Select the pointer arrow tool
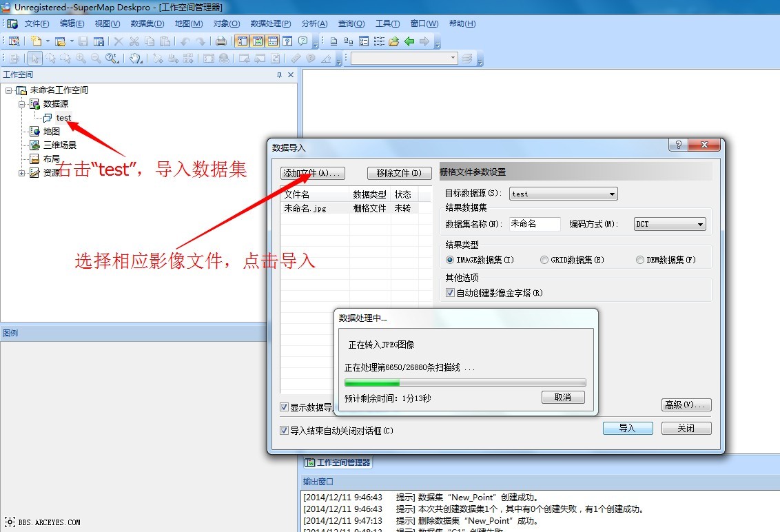The image size is (780, 532). 35,58
